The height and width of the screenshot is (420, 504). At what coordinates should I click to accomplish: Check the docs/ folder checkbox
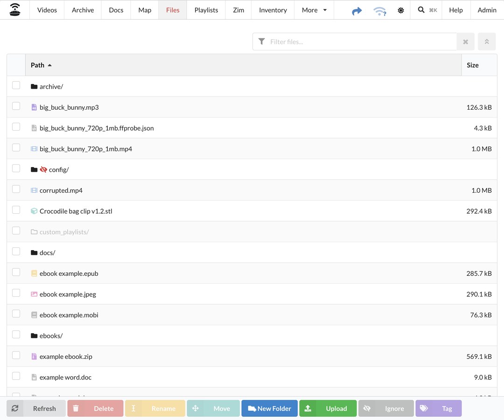coord(16,251)
